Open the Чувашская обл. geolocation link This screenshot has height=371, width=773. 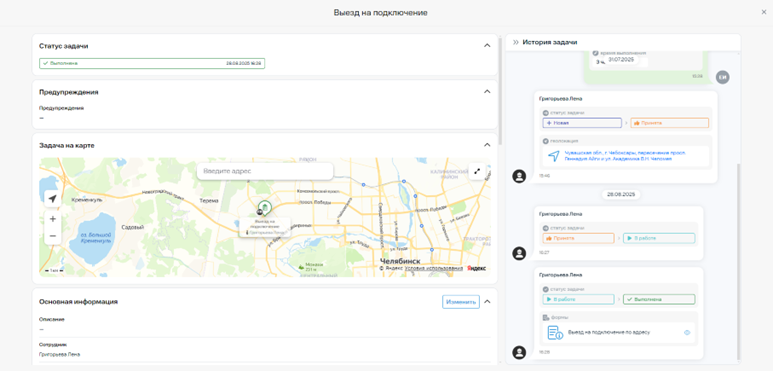(x=625, y=156)
